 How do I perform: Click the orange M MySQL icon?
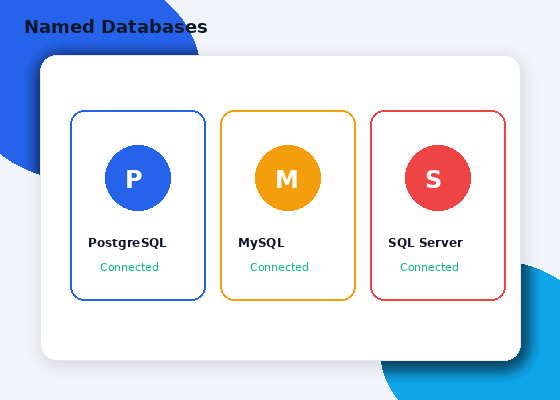pyautogui.click(x=288, y=178)
